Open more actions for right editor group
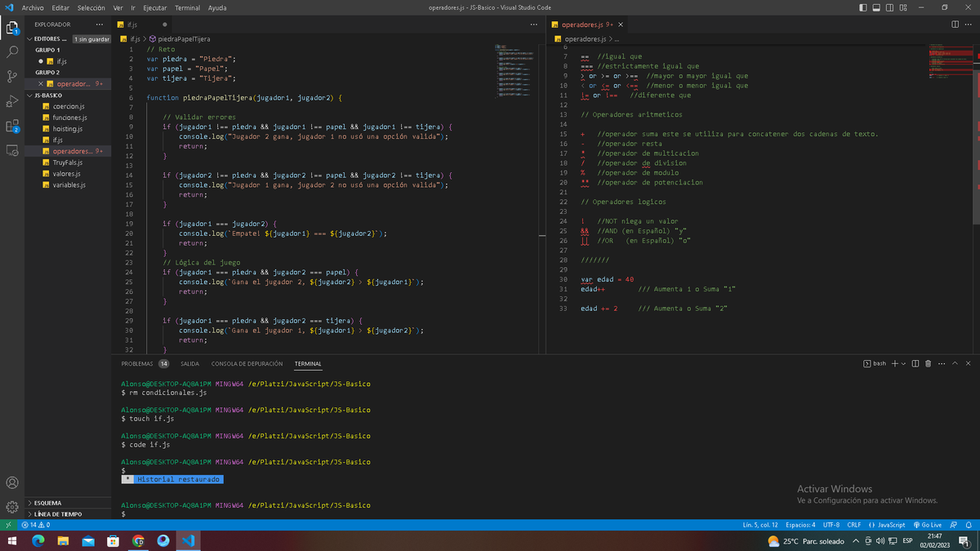Screen dimensions: 980x551 point(968,24)
